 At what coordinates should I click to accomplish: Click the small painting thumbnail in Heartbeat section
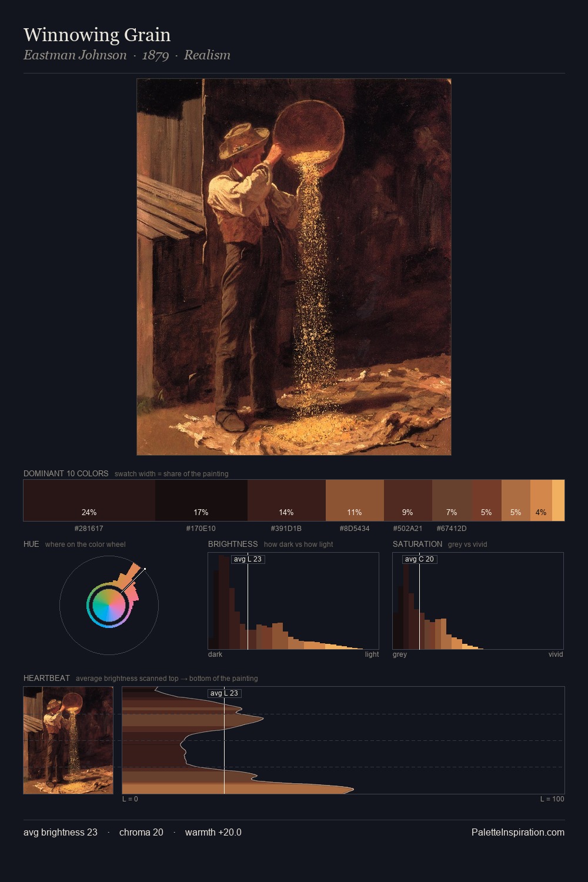coord(68,740)
